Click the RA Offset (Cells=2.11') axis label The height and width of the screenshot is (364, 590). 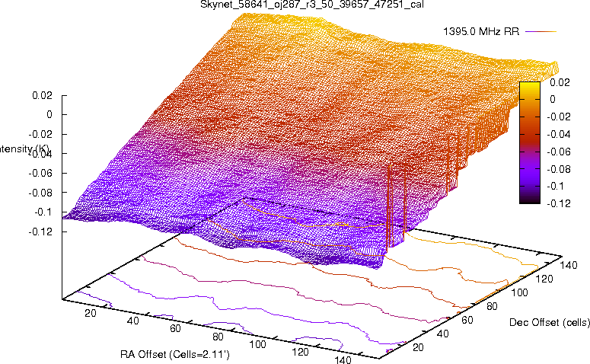175,355
